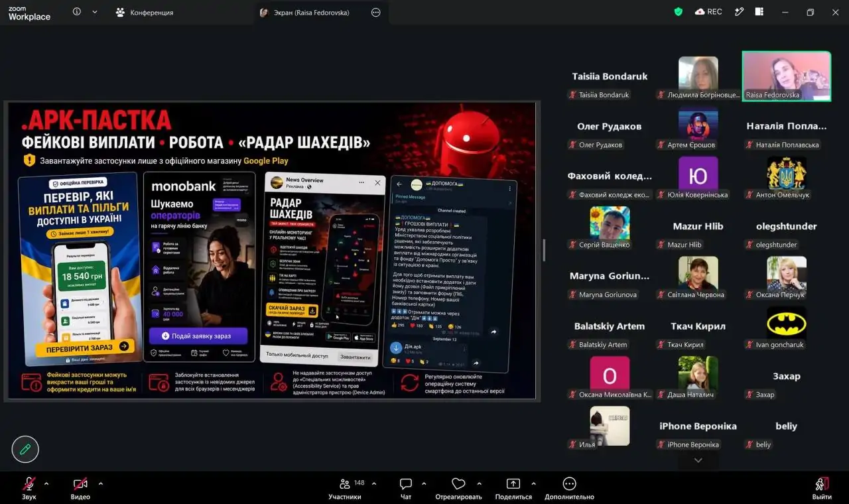Select Сергій Ващенко participant tile

coord(610,226)
